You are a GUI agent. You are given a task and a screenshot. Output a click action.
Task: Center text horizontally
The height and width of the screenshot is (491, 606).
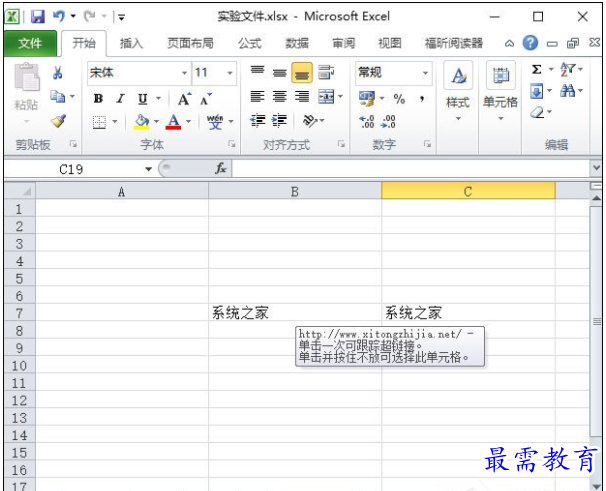279,97
